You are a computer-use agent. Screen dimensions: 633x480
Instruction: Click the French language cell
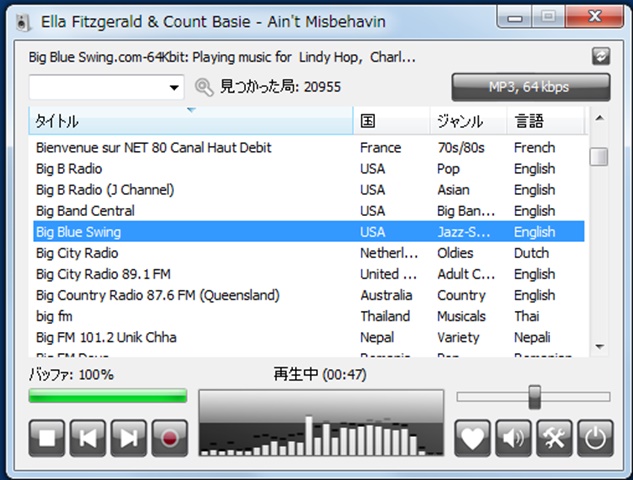(534, 148)
